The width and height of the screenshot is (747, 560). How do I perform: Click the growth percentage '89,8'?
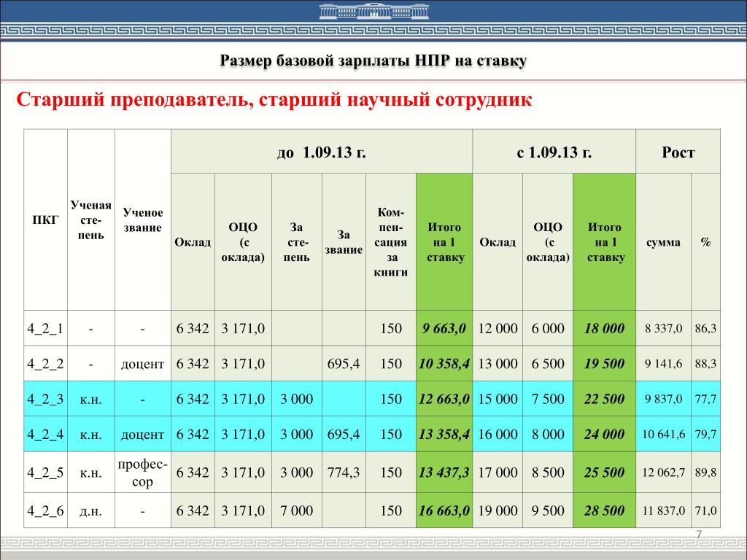(705, 472)
